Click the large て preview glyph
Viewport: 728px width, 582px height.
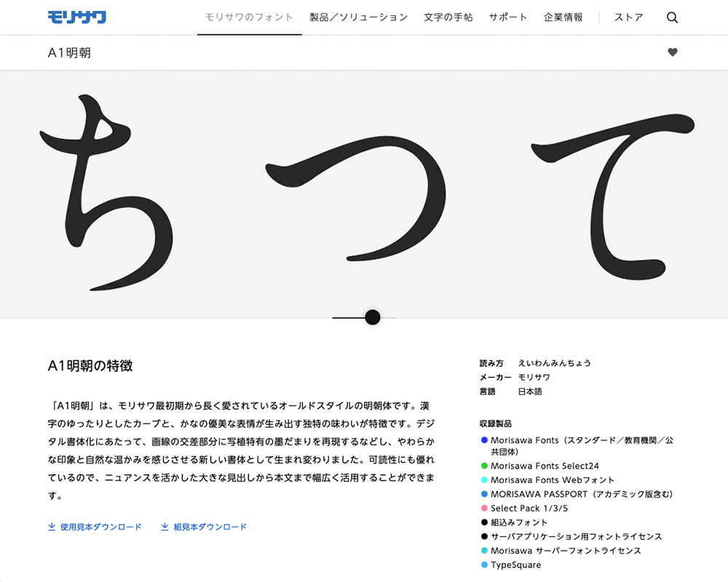[x=613, y=196]
